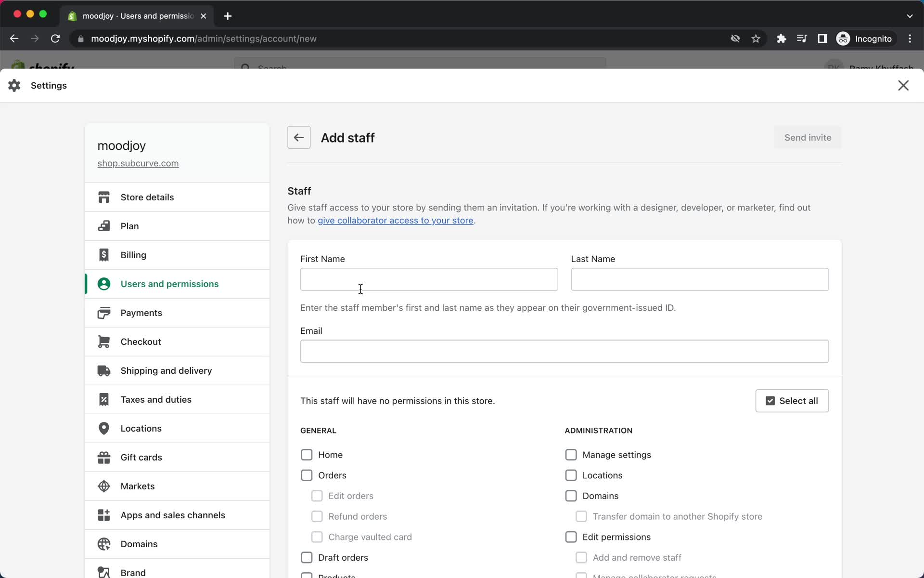The width and height of the screenshot is (924, 578).
Task: Open Taxes and duties settings
Action: coord(177,399)
